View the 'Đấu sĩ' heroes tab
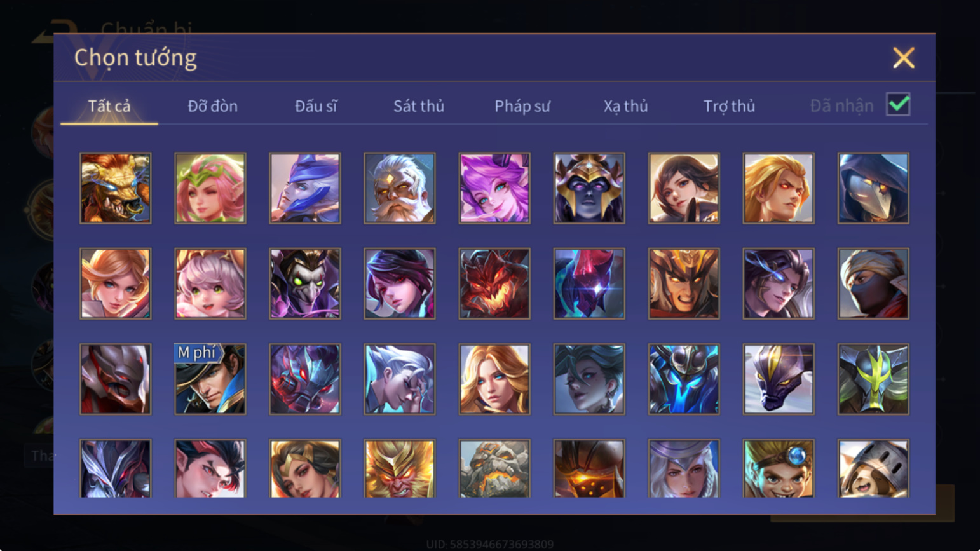 [316, 106]
